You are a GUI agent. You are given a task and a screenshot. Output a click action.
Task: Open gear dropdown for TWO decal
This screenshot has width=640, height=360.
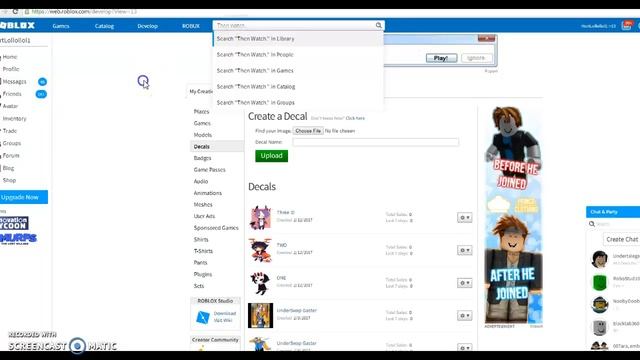pos(464,250)
